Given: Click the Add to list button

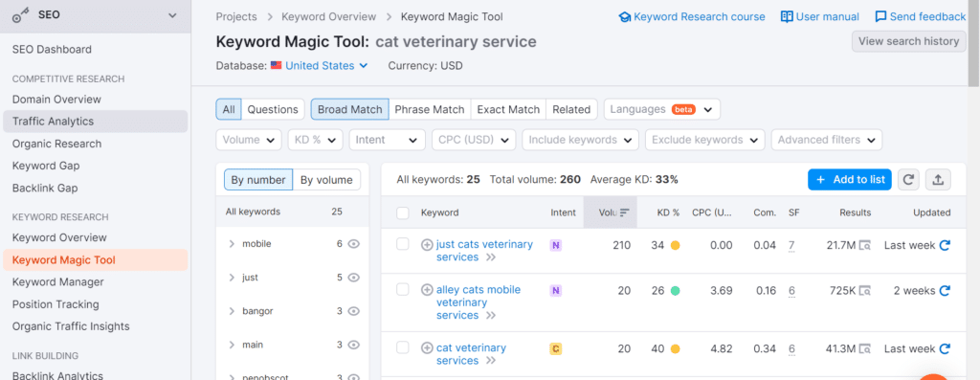Looking at the screenshot, I should tap(850, 179).
